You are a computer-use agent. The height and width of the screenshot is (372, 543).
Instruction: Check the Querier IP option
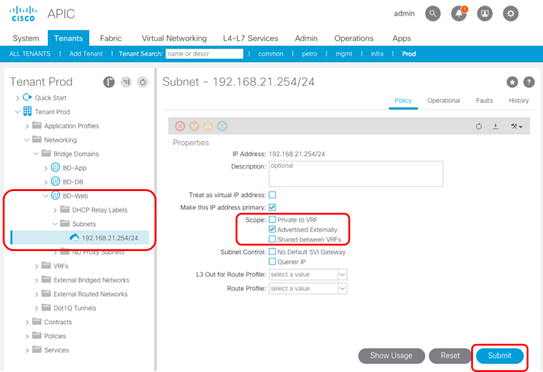coord(273,261)
